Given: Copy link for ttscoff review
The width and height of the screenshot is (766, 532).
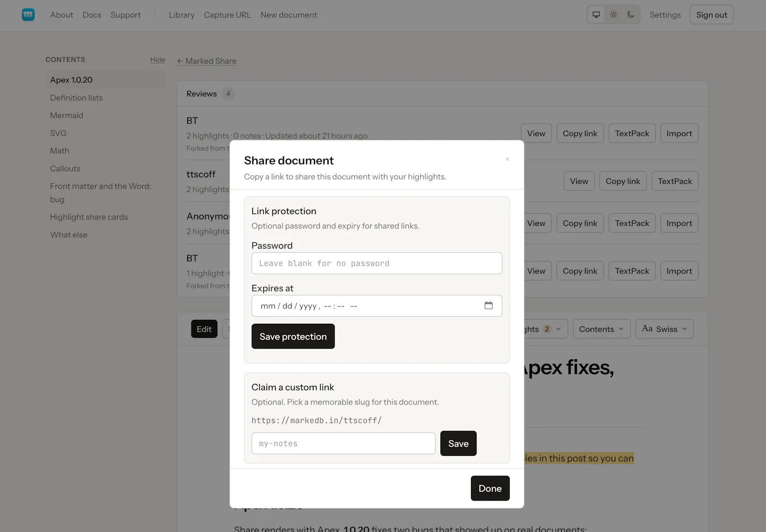Looking at the screenshot, I should [x=623, y=181].
